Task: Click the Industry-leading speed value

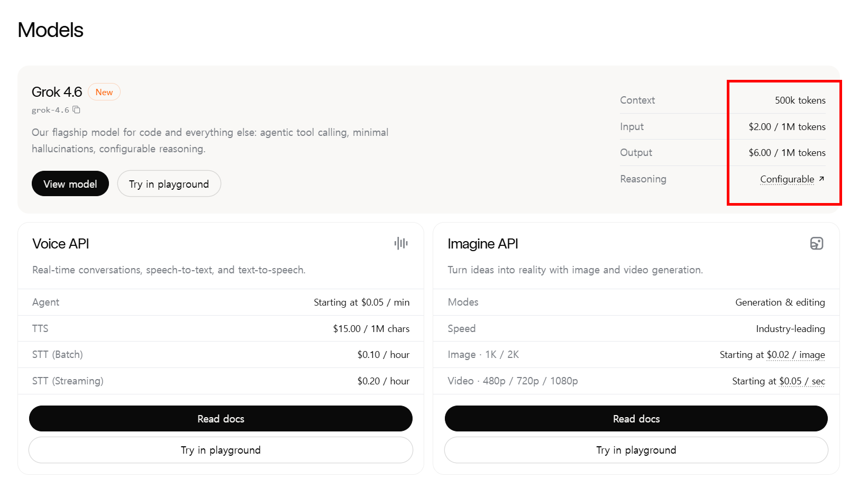Action: pos(790,329)
